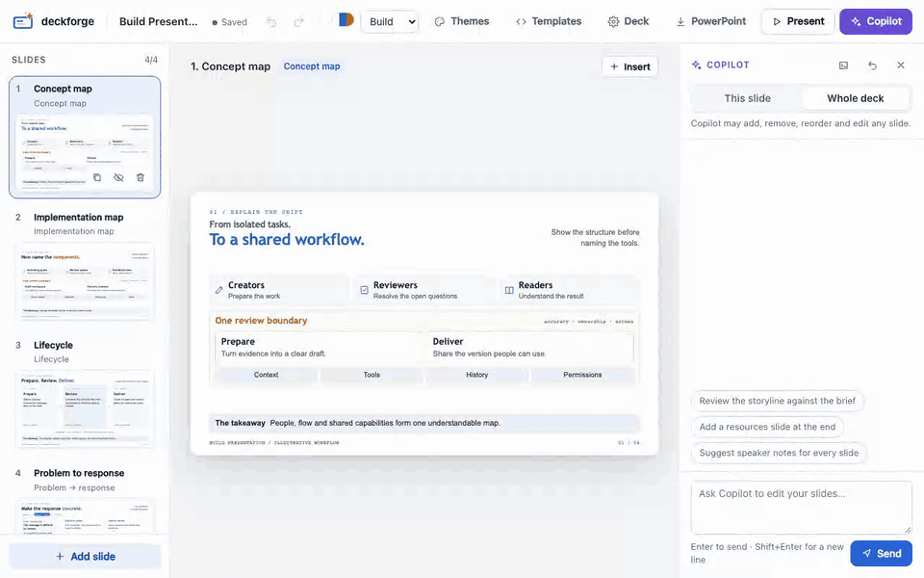Select the 'One review boundary' label
The width and height of the screenshot is (924, 578).
pyautogui.click(x=261, y=320)
